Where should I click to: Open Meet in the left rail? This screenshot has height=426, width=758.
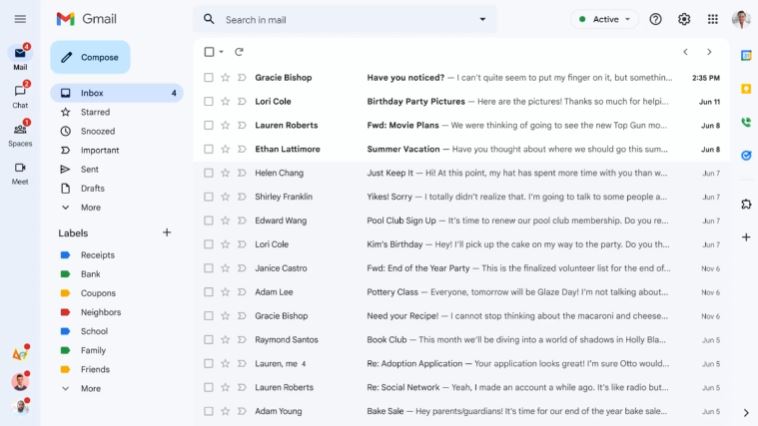click(20, 171)
